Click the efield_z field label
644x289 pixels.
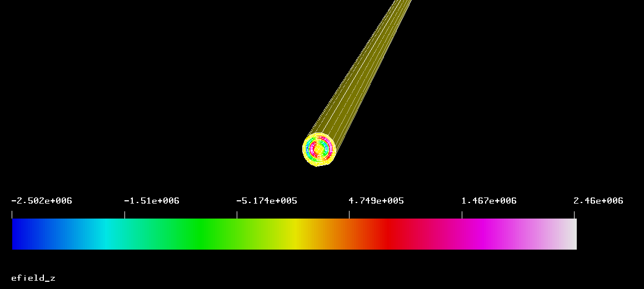33,278
